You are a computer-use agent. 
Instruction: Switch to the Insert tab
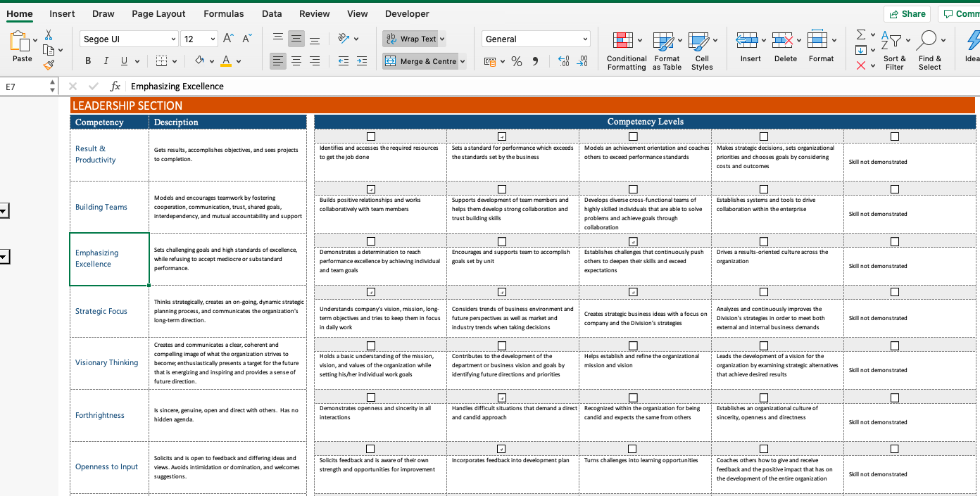click(x=62, y=13)
